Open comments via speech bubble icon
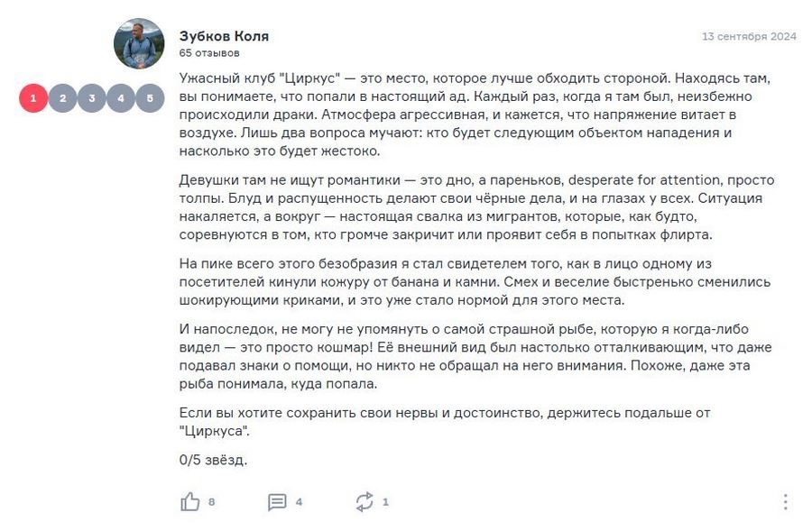 pyautogui.click(x=277, y=502)
